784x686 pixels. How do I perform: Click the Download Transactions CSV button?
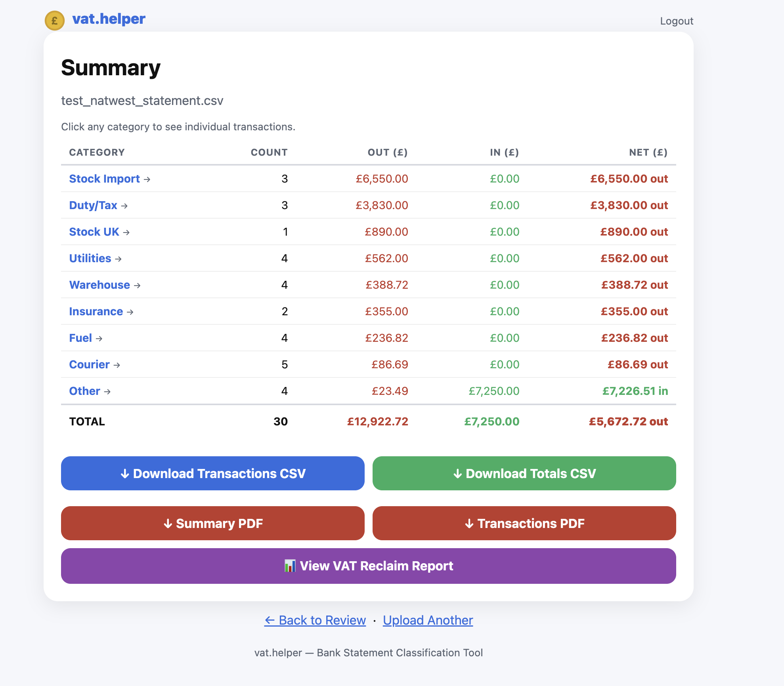pyautogui.click(x=212, y=473)
